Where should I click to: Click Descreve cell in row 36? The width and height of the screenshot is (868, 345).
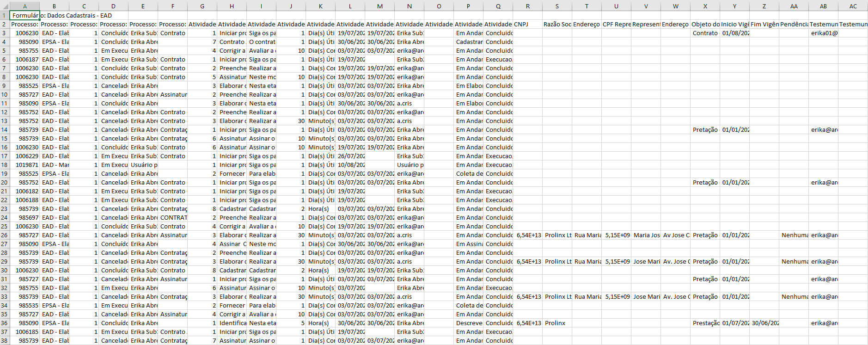tap(468, 323)
